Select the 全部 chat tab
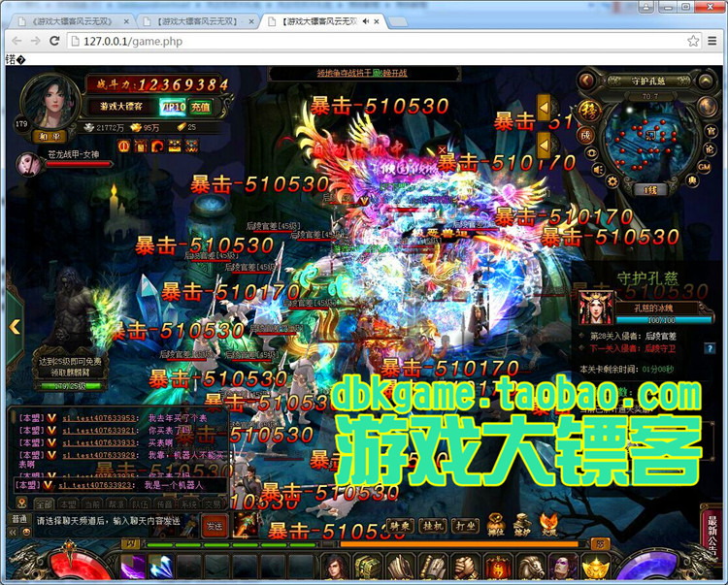The width and height of the screenshot is (728, 585). tap(44, 504)
